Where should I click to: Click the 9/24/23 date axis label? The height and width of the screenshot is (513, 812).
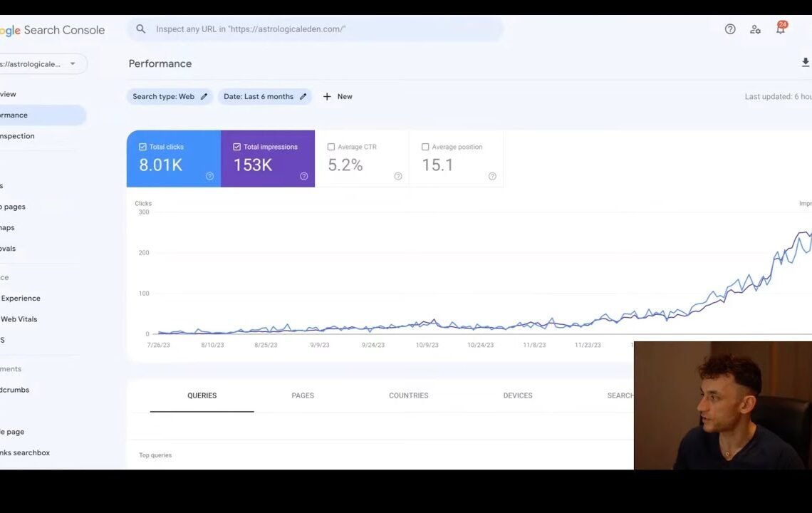(x=373, y=345)
